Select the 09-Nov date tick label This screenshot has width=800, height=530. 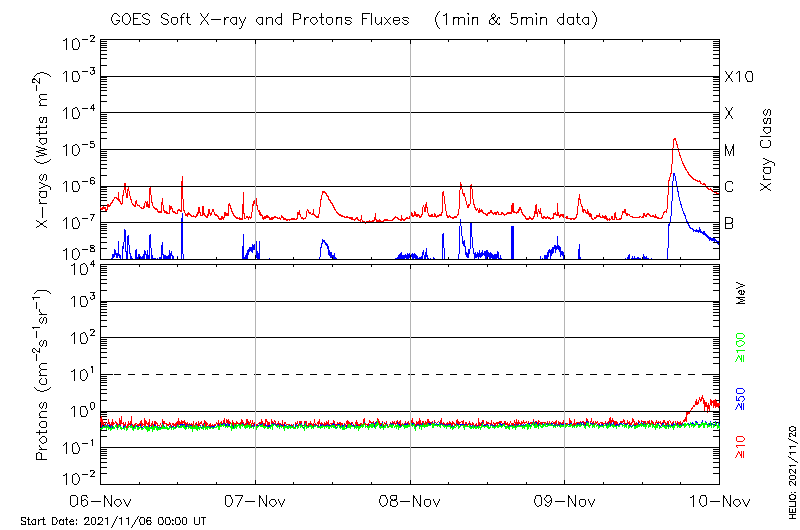click(564, 501)
